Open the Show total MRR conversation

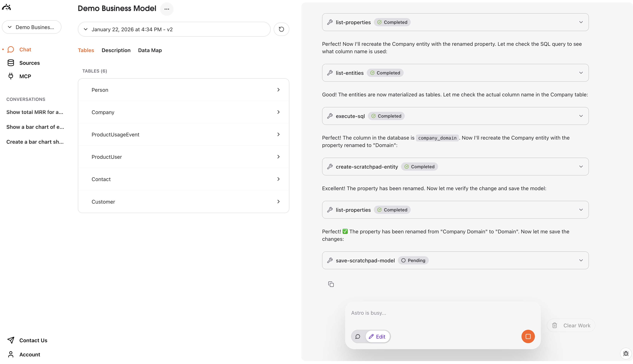pos(35,112)
